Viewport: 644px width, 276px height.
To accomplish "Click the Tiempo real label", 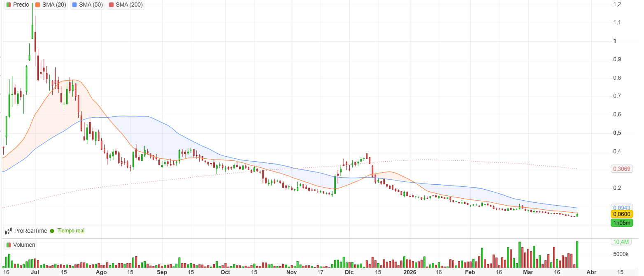I will [x=71, y=231].
